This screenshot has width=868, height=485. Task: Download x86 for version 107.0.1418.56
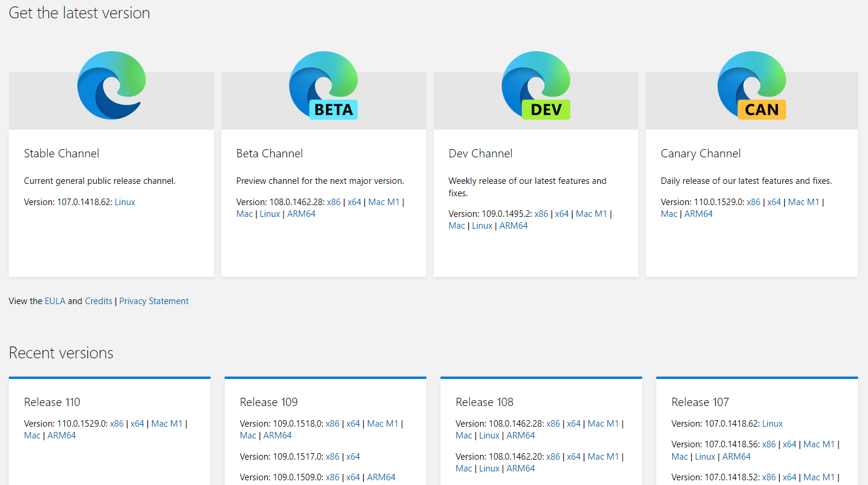[769, 444]
